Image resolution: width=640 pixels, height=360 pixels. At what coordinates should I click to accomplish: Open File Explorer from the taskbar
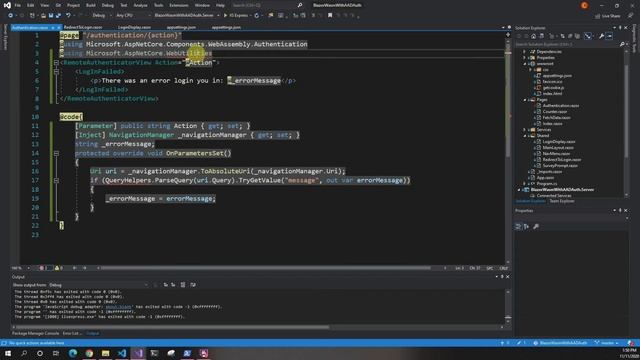coord(105,353)
